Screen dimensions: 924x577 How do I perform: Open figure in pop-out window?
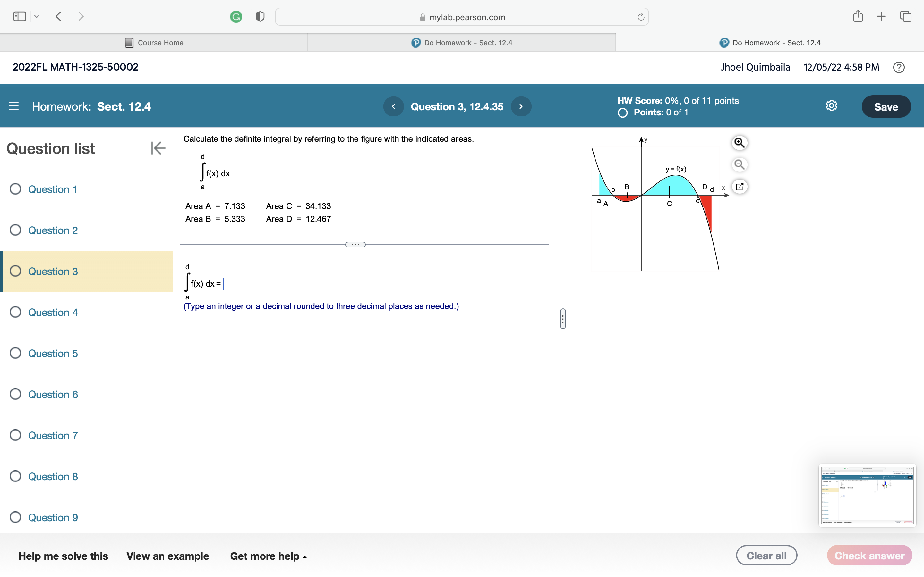(x=740, y=187)
